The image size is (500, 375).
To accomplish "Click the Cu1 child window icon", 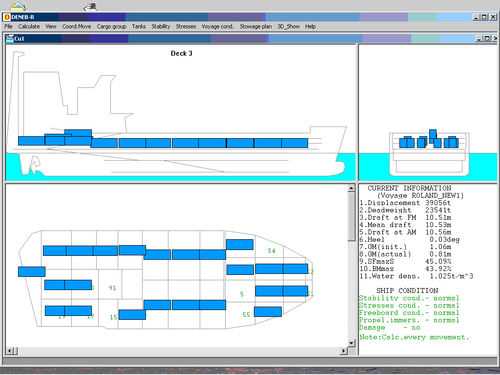I will pos(10,39).
